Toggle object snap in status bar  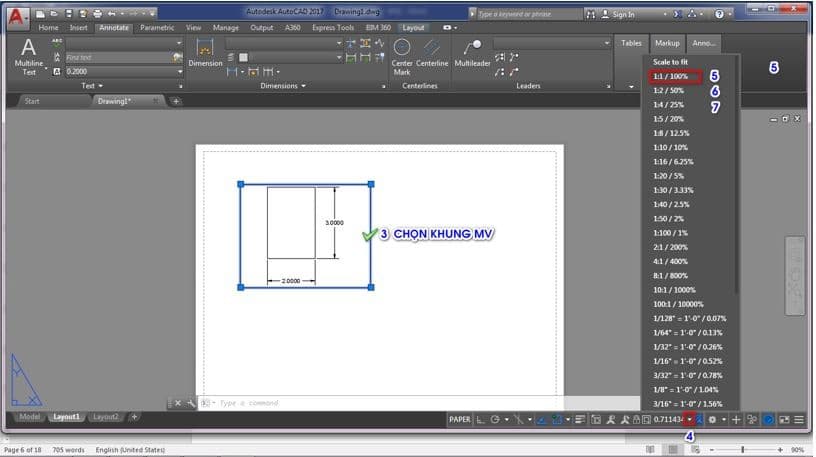pos(557,420)
